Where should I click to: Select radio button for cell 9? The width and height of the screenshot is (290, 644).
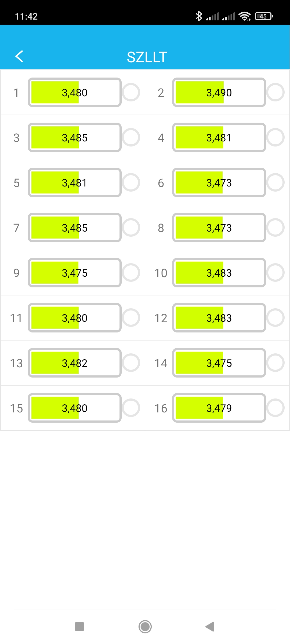coord(131,273)
